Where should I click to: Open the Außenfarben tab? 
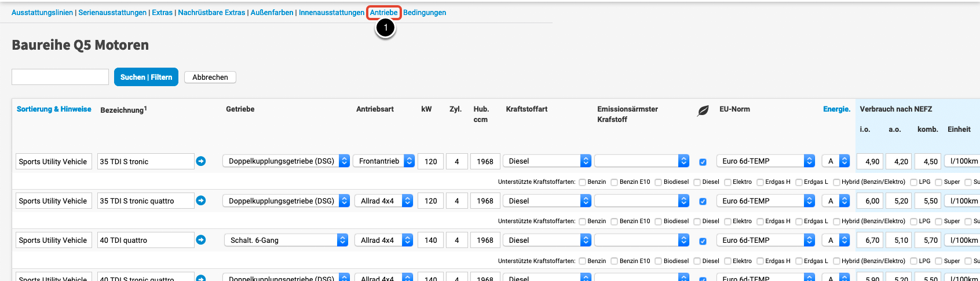[272, 13]
